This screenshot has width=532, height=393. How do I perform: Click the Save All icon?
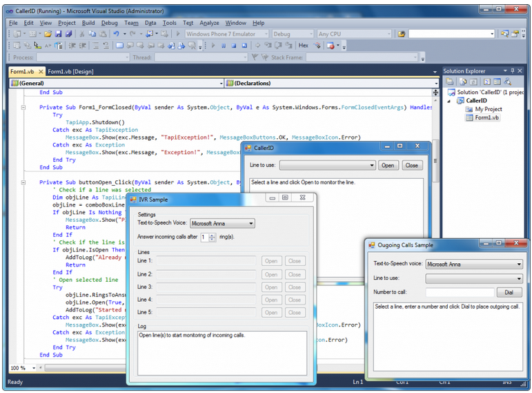[68, 34]
